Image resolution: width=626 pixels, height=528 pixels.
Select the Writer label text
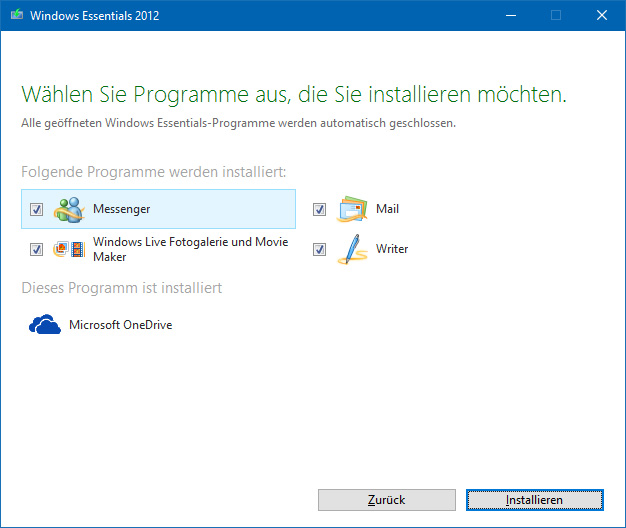(x=392, y=249)
